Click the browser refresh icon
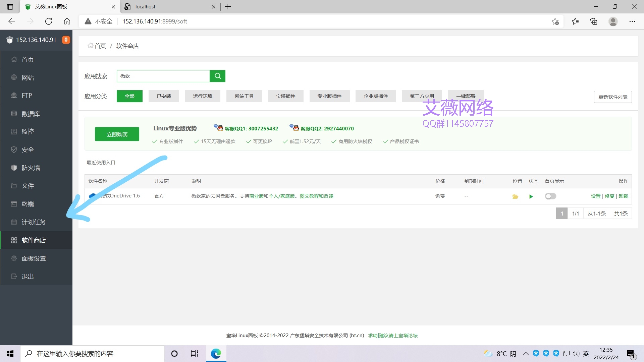Viewport: 644px width, 362px height. pos(49,21)
